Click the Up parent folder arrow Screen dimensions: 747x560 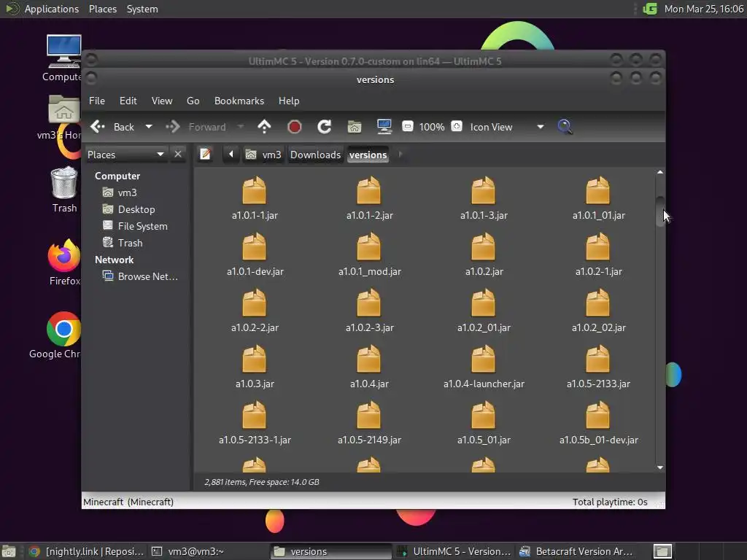tap(264, 127)
